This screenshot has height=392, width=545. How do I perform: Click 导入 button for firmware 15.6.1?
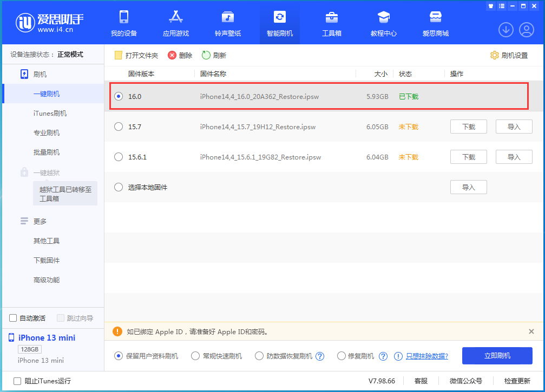[514, 157]
